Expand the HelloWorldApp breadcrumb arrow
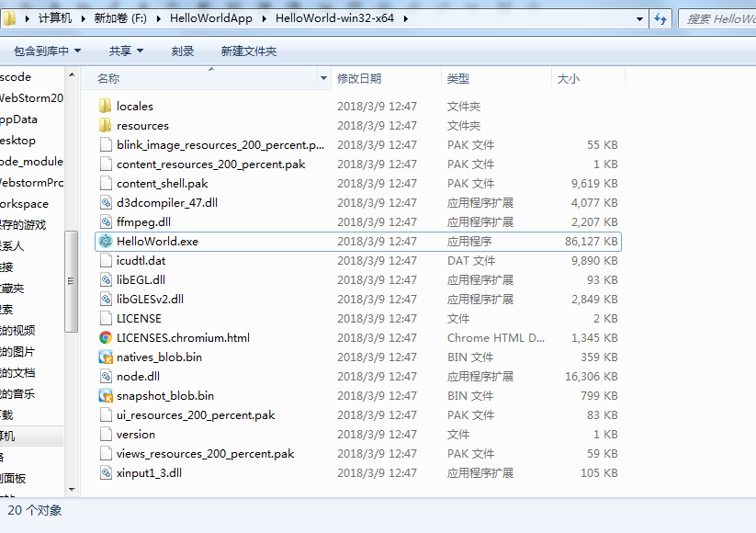Image resolution: width=756 pixels, height=533 pixels. click(x=265, y=18)
